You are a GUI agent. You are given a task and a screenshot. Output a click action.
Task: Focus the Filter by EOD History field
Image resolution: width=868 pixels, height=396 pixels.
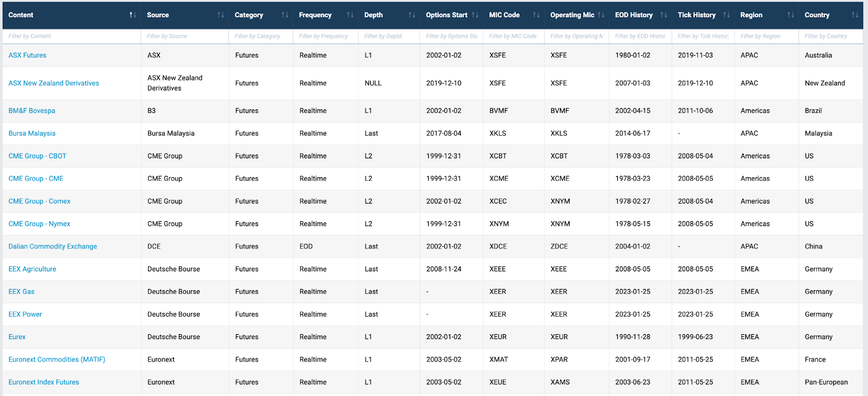point(640,36)
